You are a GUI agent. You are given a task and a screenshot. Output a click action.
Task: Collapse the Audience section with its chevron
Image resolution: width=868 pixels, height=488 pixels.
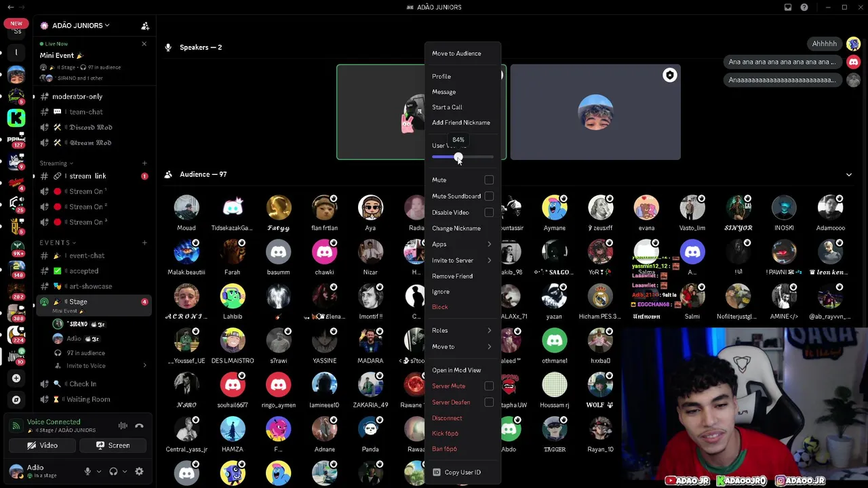point(848,175)
